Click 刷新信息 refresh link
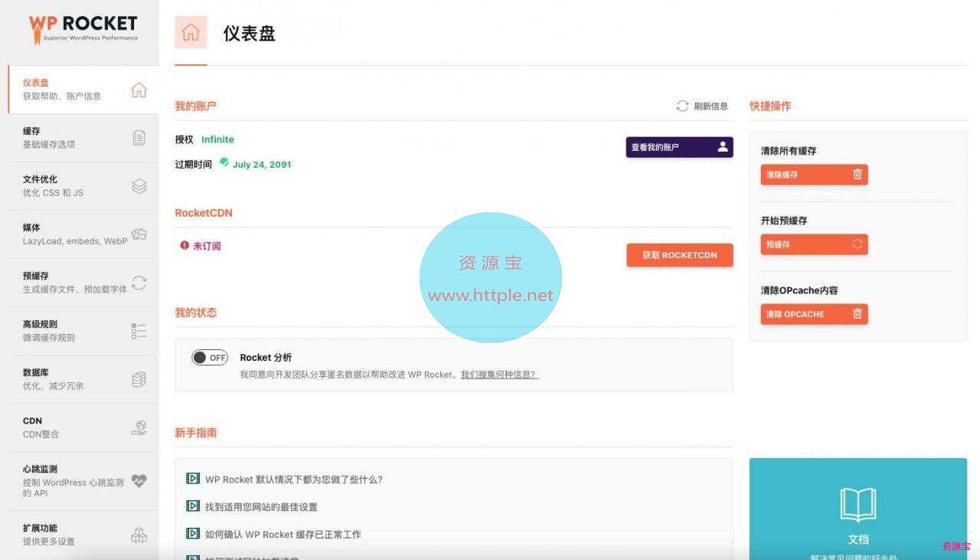The width and height of the screenshot is (980, 560). pyautogui.click(x=702, y=106)
